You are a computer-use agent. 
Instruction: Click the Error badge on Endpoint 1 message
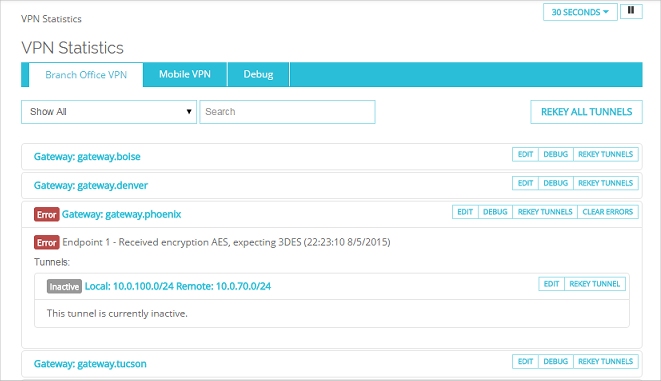point(46,242)
